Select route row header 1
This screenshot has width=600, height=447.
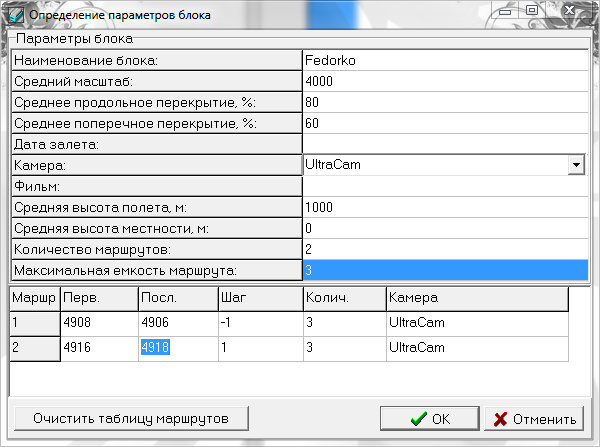(x=35, y=323)
